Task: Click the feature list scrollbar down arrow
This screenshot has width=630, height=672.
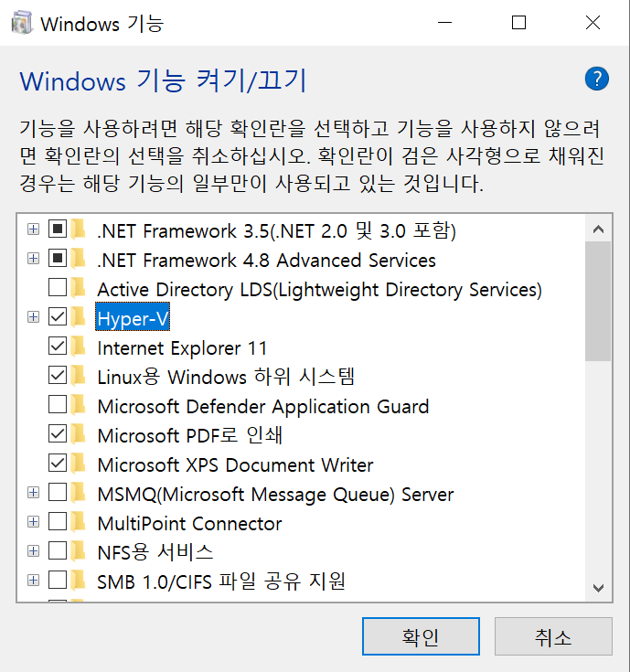Action: (598, 588)
